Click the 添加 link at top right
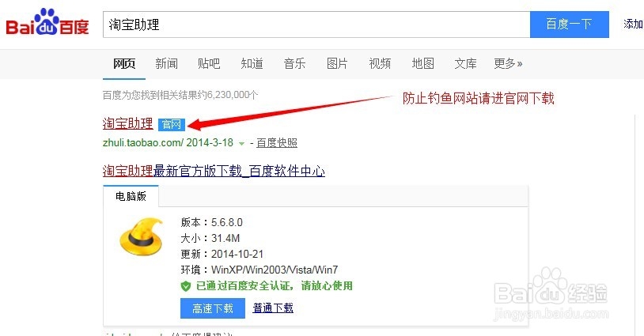Viewport: 644px width, 336px height. pos(634,25)
